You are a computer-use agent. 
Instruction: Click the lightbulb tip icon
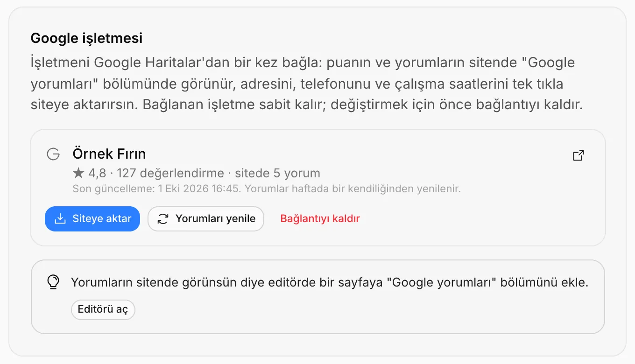(x=53, y=282)
